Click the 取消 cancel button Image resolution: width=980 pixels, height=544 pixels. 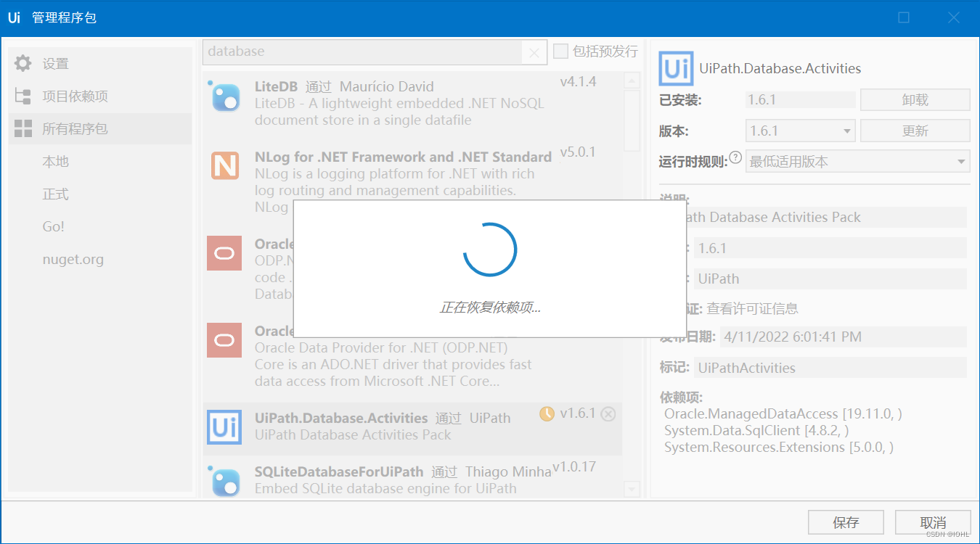[933, 522]
